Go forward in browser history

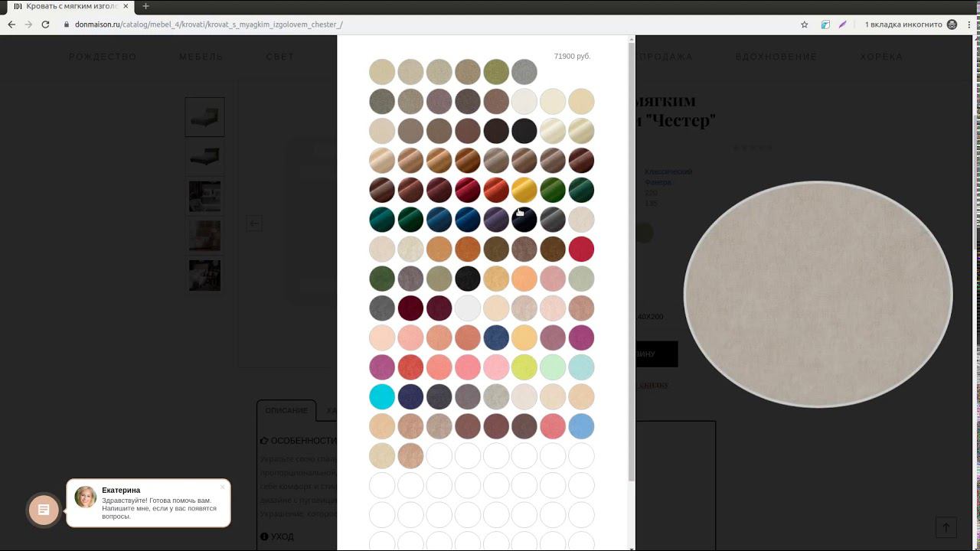28,24
